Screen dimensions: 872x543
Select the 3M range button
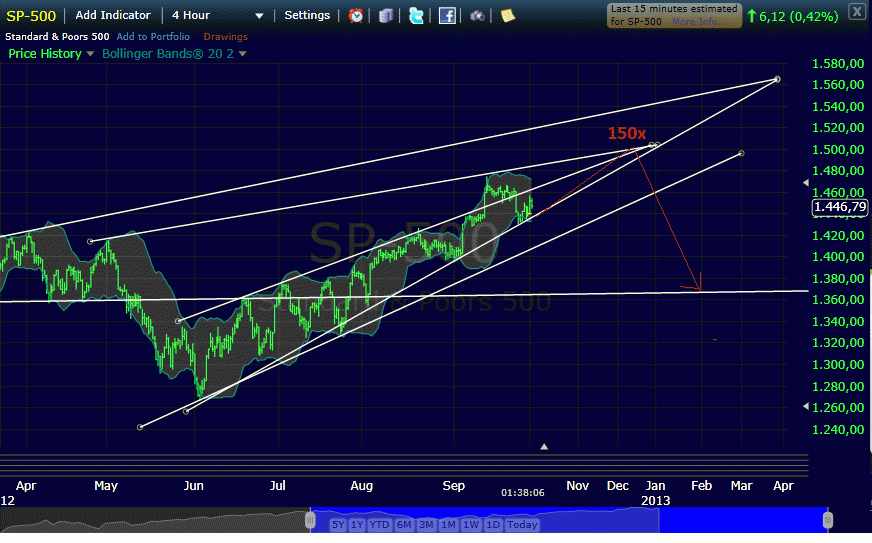point(427,525)
